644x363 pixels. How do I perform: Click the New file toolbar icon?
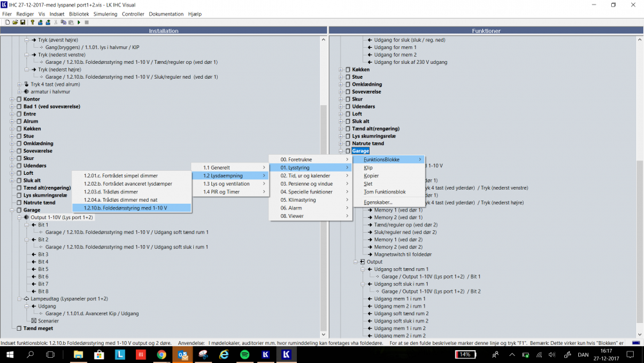coord(7,23)
